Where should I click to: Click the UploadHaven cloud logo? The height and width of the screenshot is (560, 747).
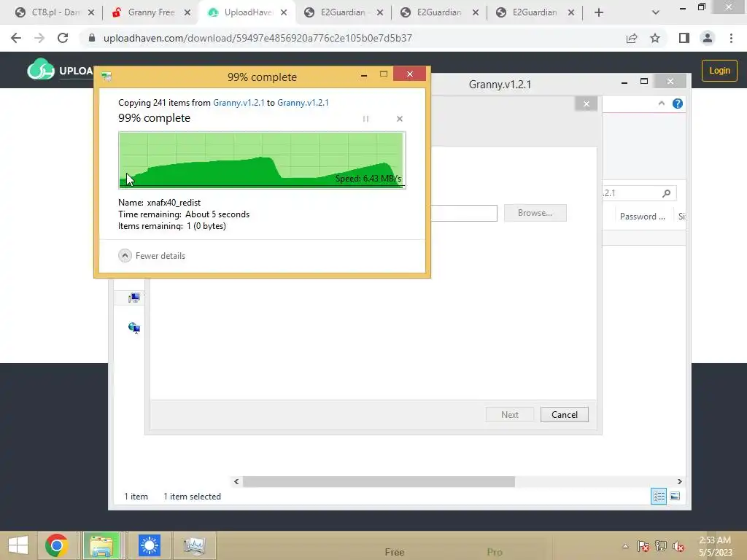[41, 69]
